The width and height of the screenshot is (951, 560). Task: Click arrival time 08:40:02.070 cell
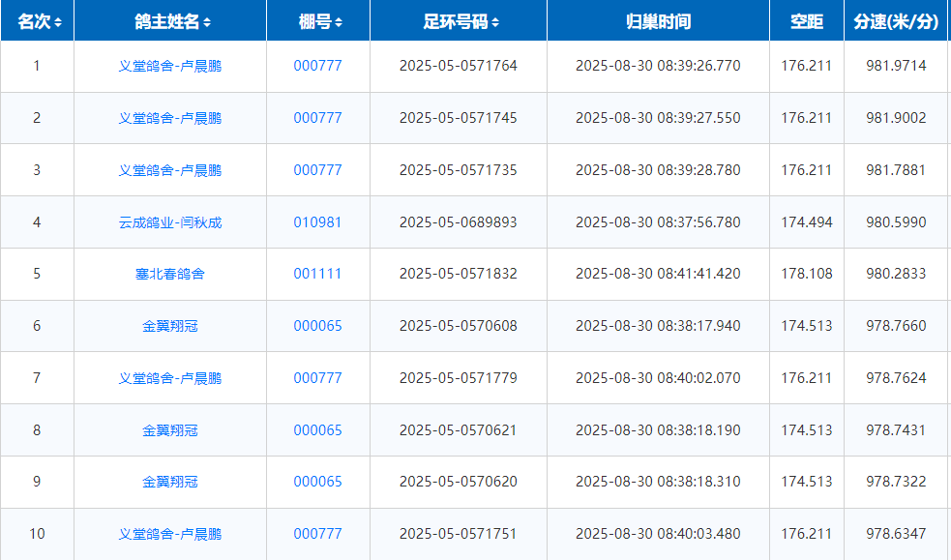pyautogui.click(x=658, y=378)
